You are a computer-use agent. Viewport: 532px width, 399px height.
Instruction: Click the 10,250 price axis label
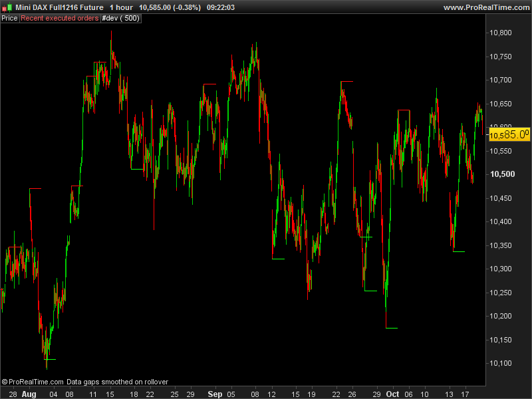click(501, 293)
